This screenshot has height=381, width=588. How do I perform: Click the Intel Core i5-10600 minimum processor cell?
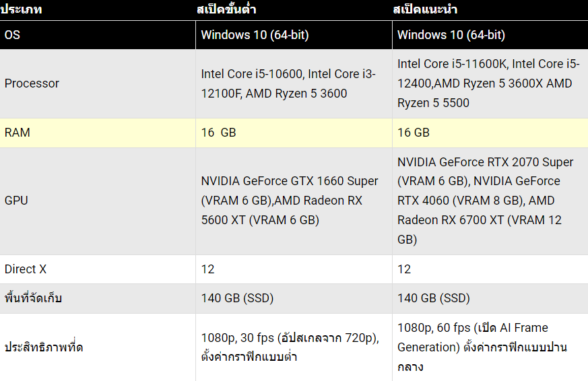pyautogui.click(x=294, y=83)
